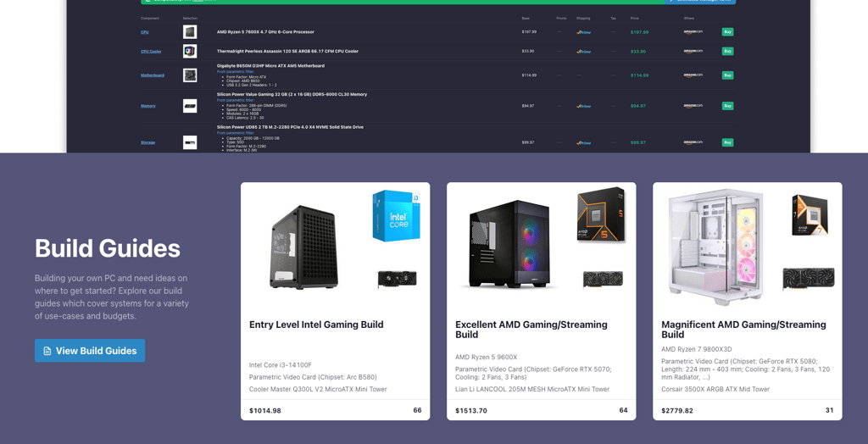Click the Corsair 3500X ARGB ATX Mid Tower text
Viewport: 868px width, 444px height.
click(715, 389)
